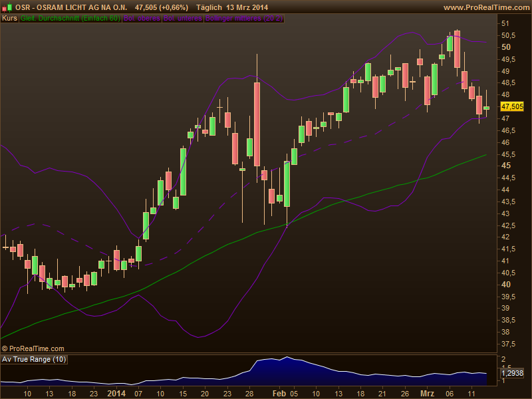Click the 28 date marker on time axis
The height and width of the screenshot is (399, 532).
[249, 394]
